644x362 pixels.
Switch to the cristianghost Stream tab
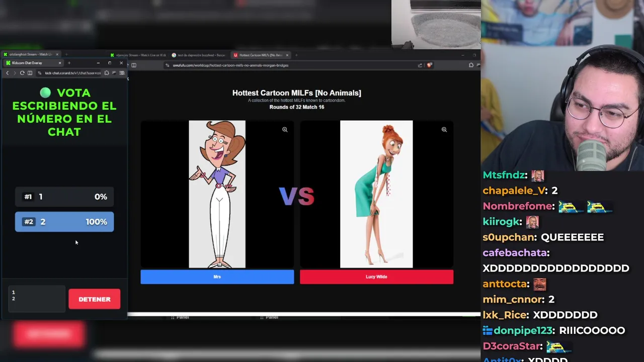tap(32, 54)
